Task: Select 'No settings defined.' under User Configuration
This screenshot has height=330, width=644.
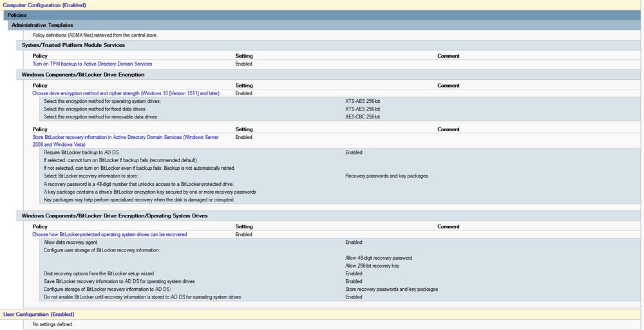Action: (x=53, y=324)
